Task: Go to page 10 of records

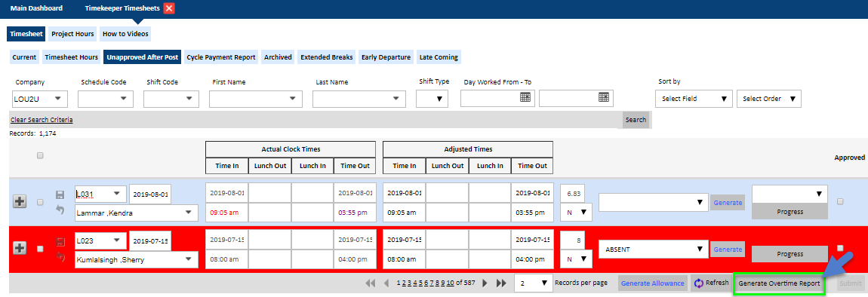Action: click(x=451, y=283)
